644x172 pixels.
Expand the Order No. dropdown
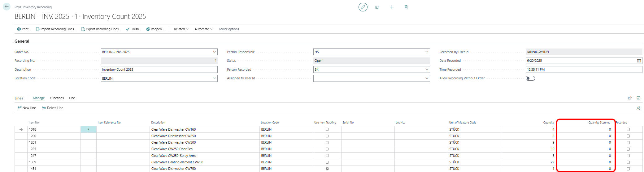pyautogui.click(x=214, y=52)
